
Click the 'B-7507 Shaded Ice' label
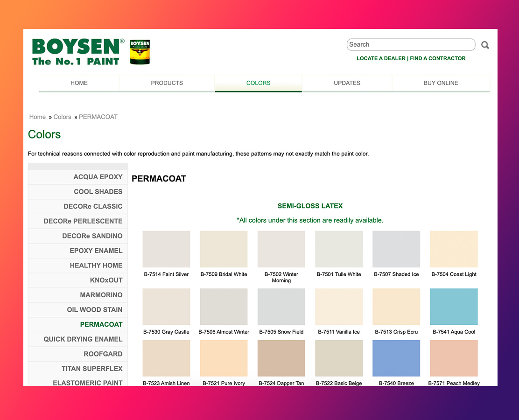pyautogui.click(x=396, y=274)
